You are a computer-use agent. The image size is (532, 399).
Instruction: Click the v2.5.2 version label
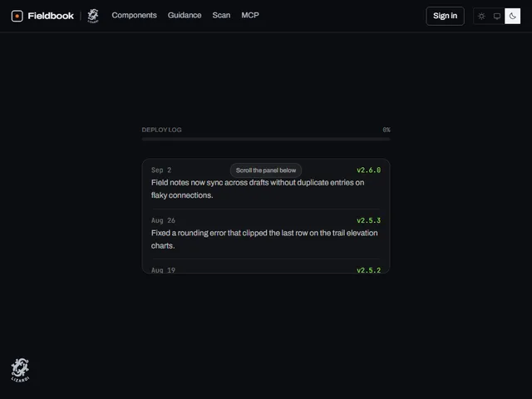click(368, 270)
